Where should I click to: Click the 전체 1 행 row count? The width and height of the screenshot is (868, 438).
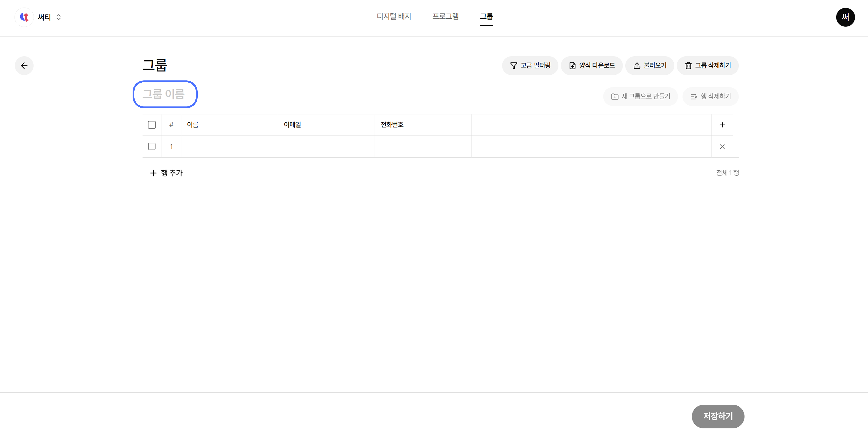727,173
